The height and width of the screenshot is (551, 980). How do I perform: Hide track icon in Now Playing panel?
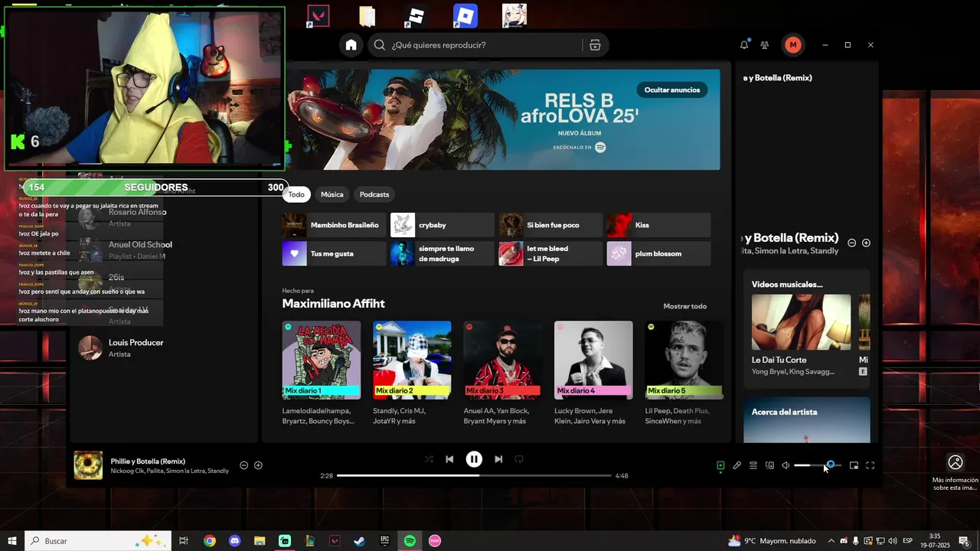(851, 243)
